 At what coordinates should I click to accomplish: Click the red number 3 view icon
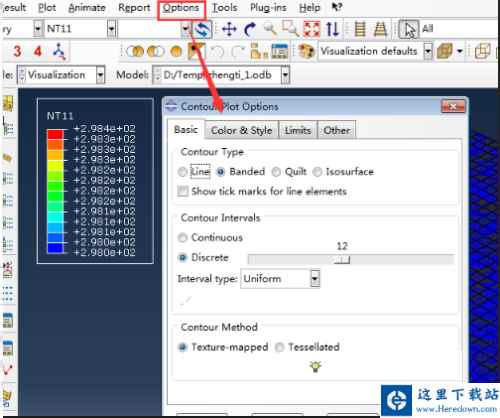[17, 51]
